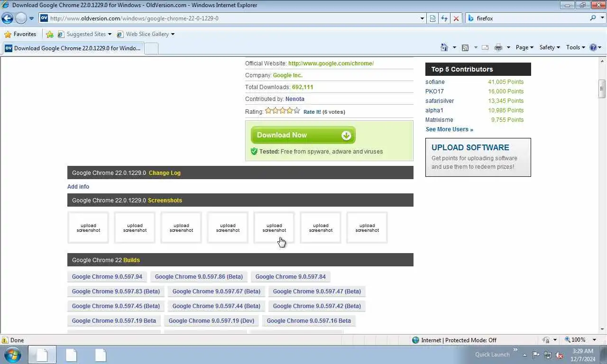Click the browser Forward arrow button
The height and width of the screenshot is (364, 607).
pyautogui.click(x=21, y=18)
